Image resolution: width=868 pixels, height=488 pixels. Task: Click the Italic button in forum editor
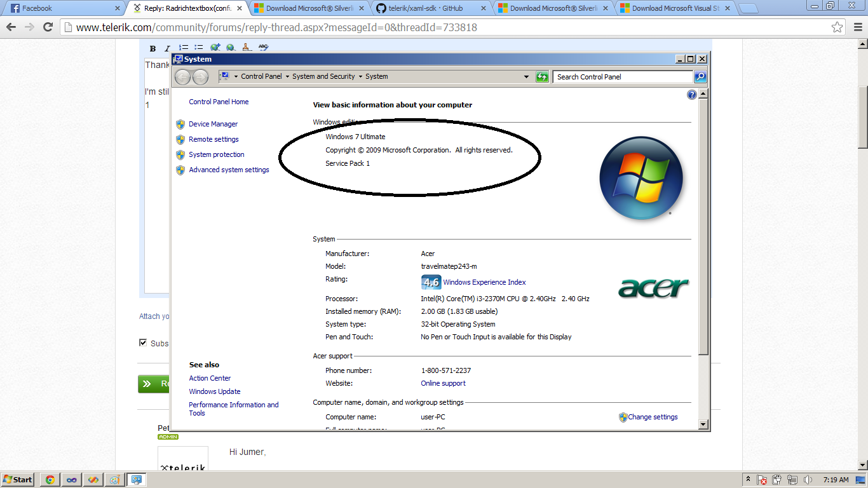pyautogui.click(x=167, y=48)
